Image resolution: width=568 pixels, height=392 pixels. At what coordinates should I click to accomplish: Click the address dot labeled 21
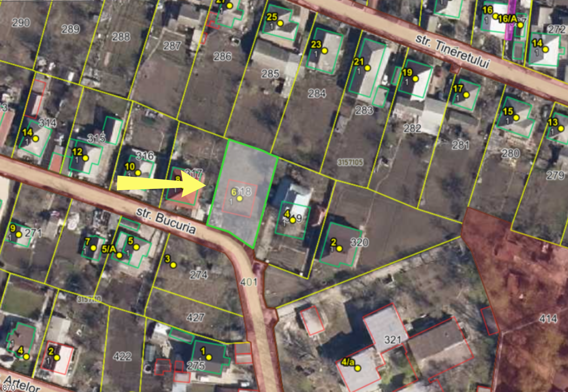[x=367, y=68]
